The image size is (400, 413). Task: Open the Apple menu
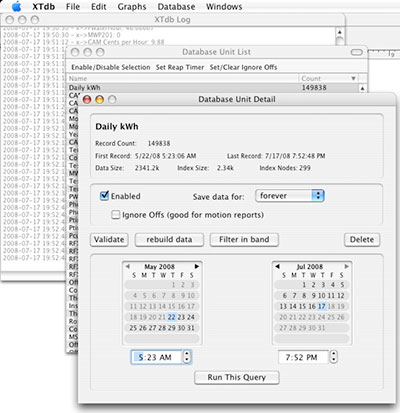tap(16, 6)
